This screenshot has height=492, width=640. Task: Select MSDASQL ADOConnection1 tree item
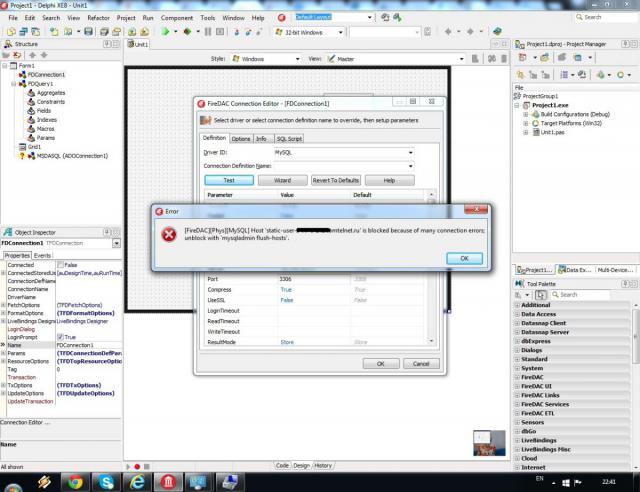(x=72, y=156)
